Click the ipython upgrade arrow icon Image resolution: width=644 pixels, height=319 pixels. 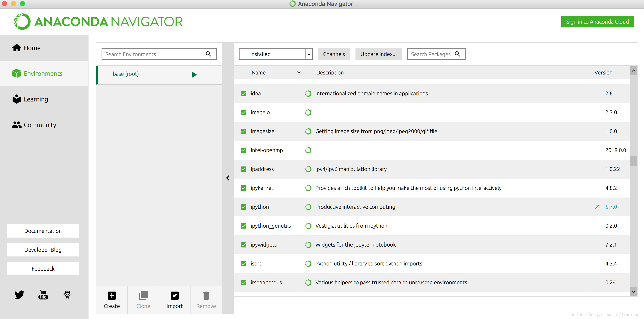coord(597,207)
